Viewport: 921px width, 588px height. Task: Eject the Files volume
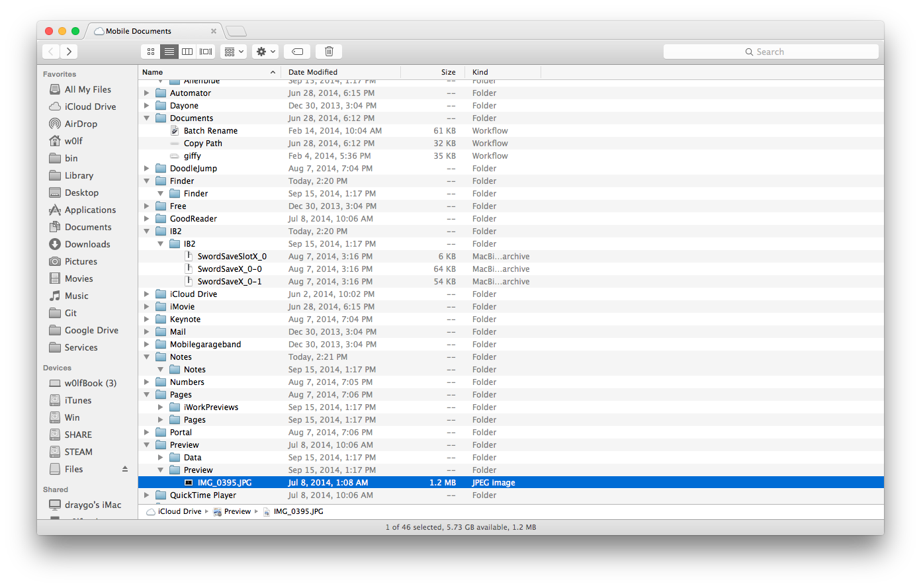click(x=125, y=469)
